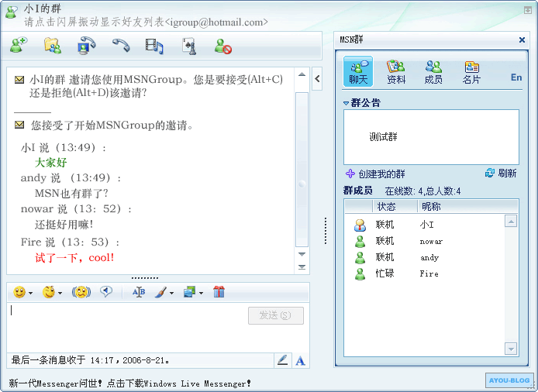Click the 小I的群 contact avatar icon
538x392 pixels.
click(x=12, y=12)
